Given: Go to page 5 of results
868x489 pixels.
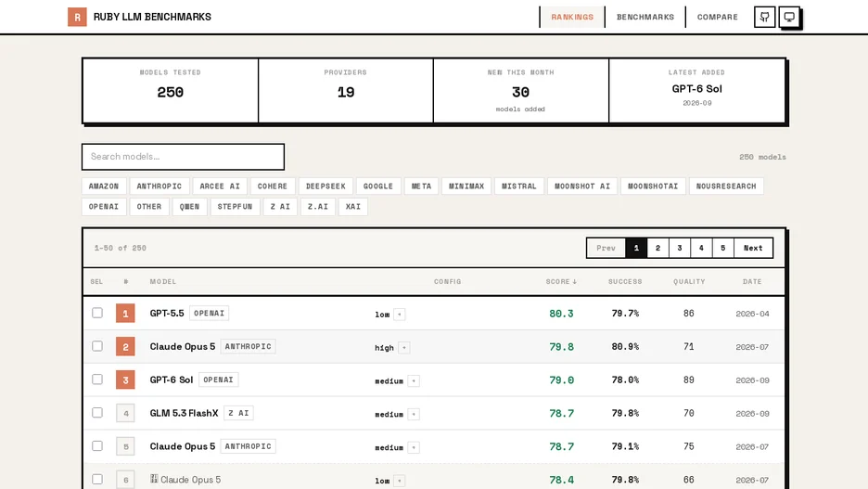Looking at the screenshot, I should tap(722, 248).
